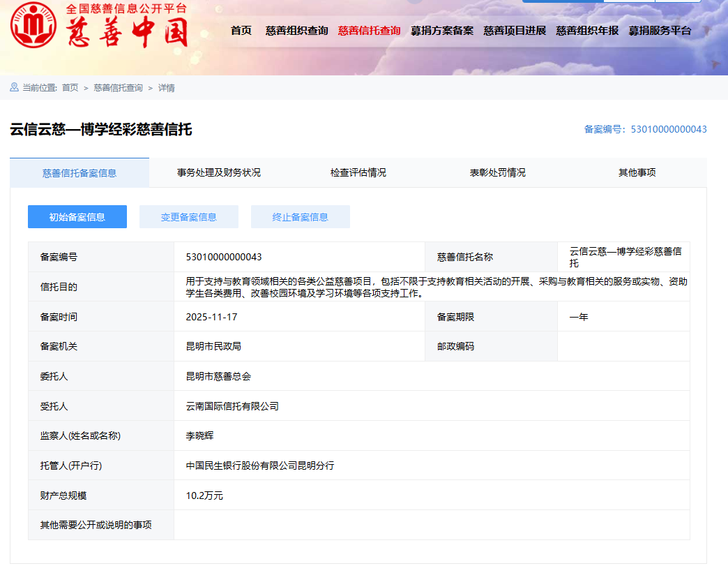Go to 募捐方案备案 page
Image resolution: width=728 pixels, height=566 pixels.
[x=441, y=31]
